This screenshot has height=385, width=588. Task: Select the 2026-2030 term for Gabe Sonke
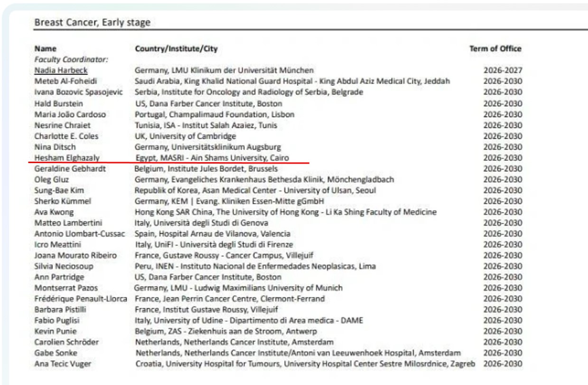pyautogui.click(x=503, y=353)
